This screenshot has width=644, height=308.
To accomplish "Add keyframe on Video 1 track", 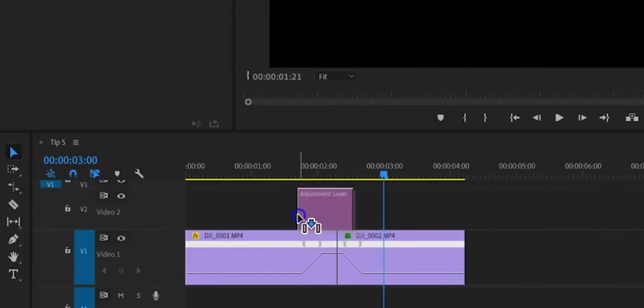I will click(121, 271).
